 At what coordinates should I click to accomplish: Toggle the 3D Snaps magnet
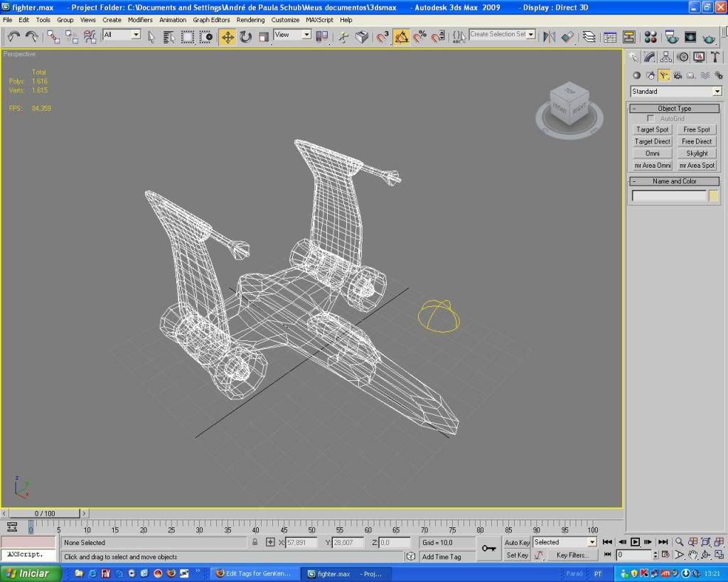[382, 37]
